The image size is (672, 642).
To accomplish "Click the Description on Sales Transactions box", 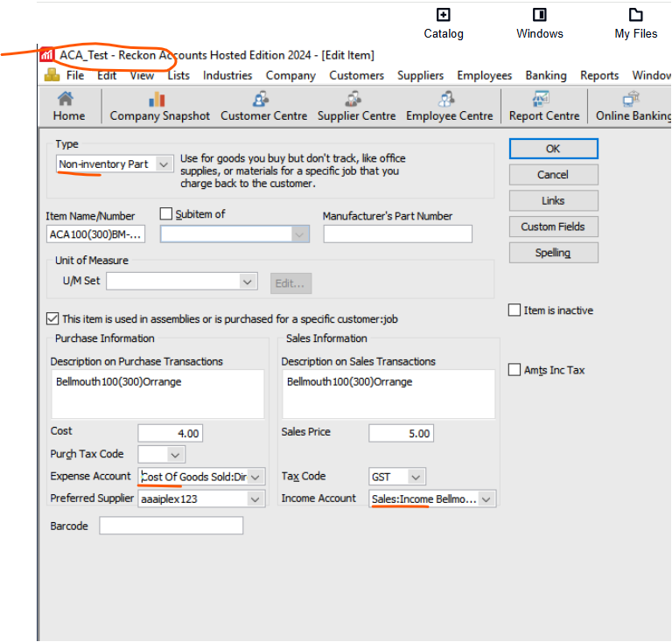I will [388, 394].
